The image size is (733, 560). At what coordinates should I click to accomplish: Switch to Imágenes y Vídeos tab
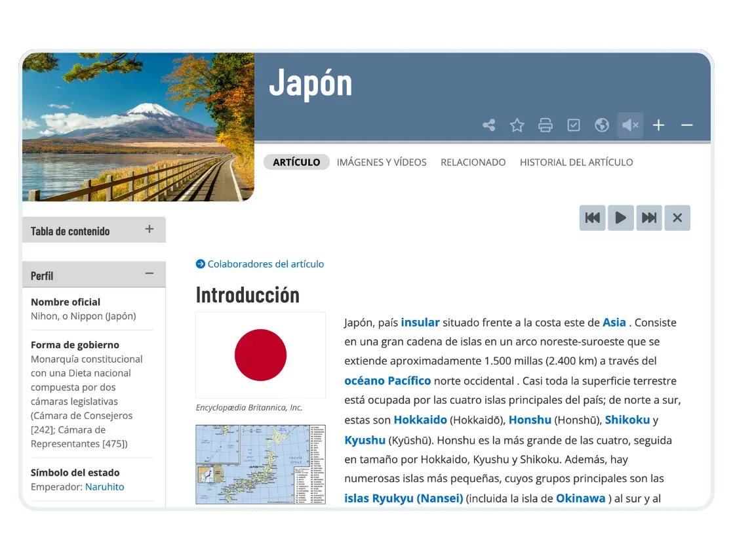coord(381,162)
